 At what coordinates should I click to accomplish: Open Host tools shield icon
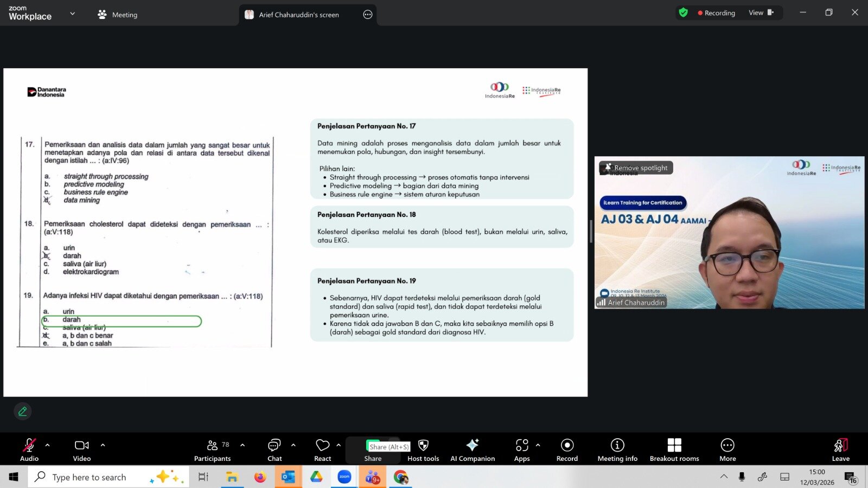tap(423, 450)
